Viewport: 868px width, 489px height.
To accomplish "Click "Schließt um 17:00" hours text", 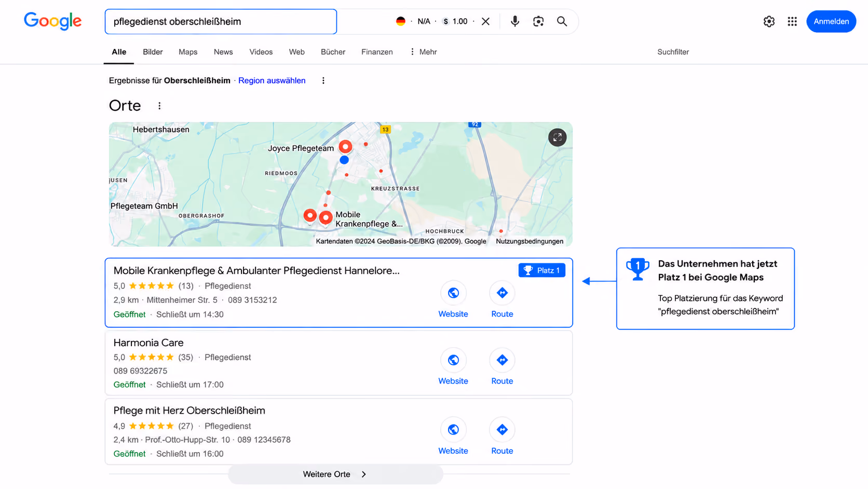I will point(190,385).
